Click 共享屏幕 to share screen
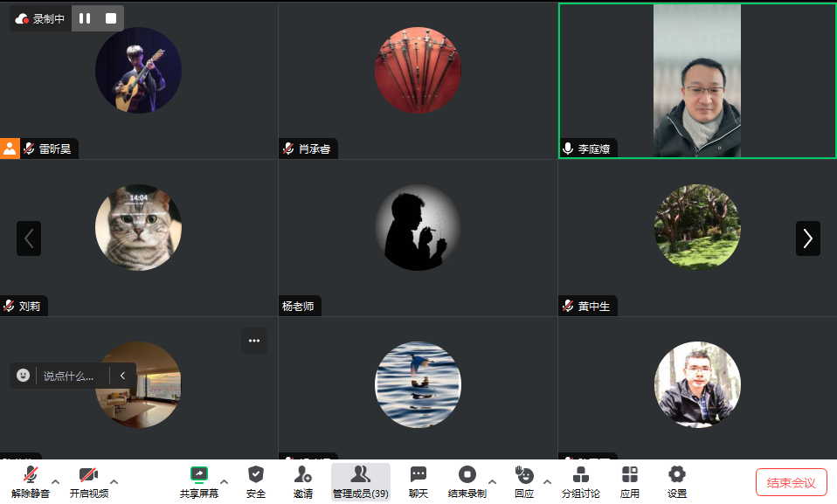This screenshot has width=837, height=504. (199, 474)
